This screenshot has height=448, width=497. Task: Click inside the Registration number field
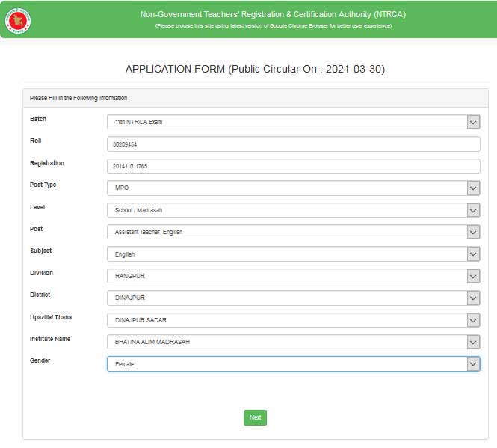294,166
